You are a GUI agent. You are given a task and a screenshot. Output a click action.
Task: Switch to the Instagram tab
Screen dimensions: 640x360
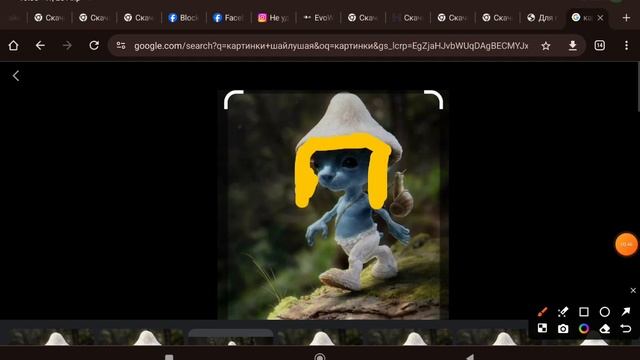273,18
